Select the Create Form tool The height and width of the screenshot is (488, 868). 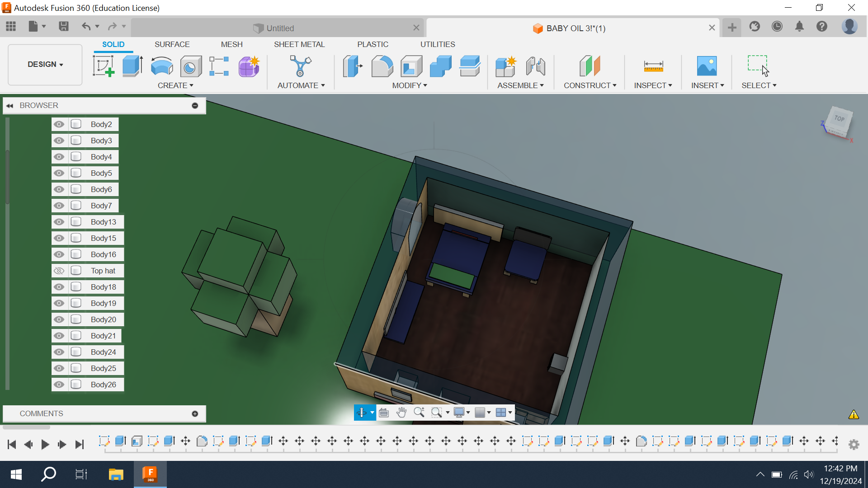pyautogui.click(x=249, y=66)
